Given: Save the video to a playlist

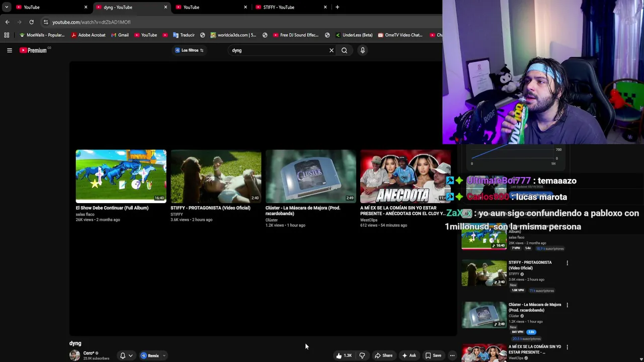Looking at the screenshot, I should (x=433, y=355).
